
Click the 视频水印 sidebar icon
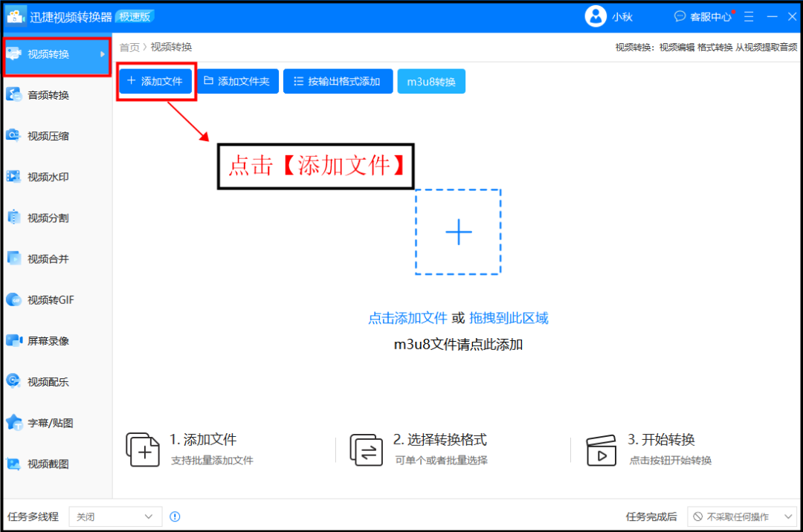(x=13, y=177)
